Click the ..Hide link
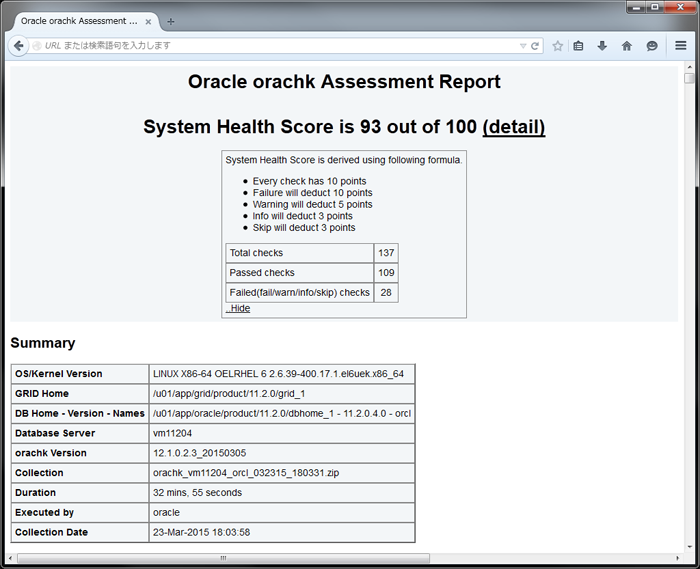Screen dimensions: 700x569 point(238,308)
